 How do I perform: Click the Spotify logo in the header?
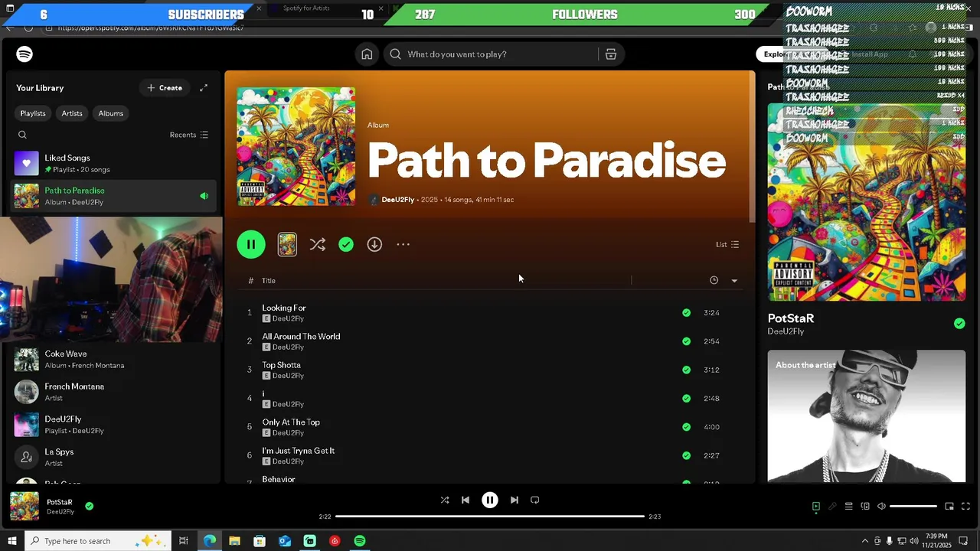pyautogui.click(x=24, y=54)
